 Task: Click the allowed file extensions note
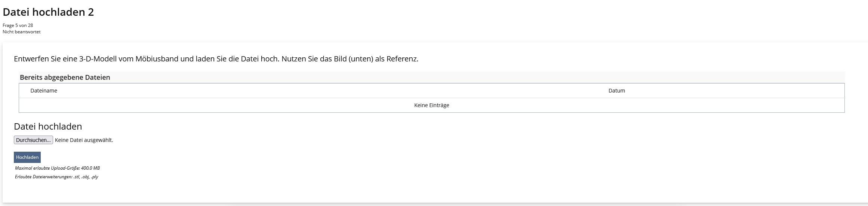(x=56, y=177)
